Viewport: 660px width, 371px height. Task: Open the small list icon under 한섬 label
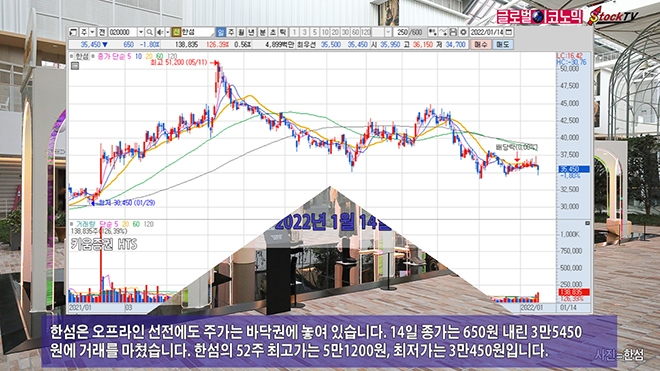[x=75, y=66]
